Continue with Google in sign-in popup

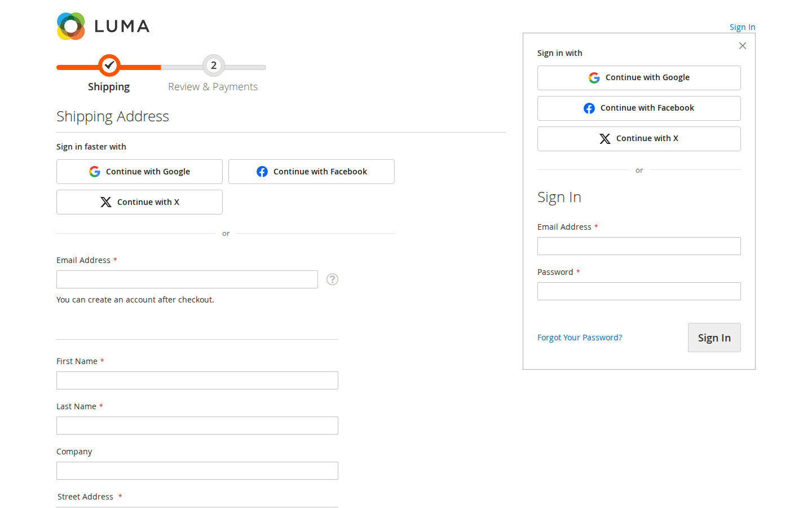(639, 78)
